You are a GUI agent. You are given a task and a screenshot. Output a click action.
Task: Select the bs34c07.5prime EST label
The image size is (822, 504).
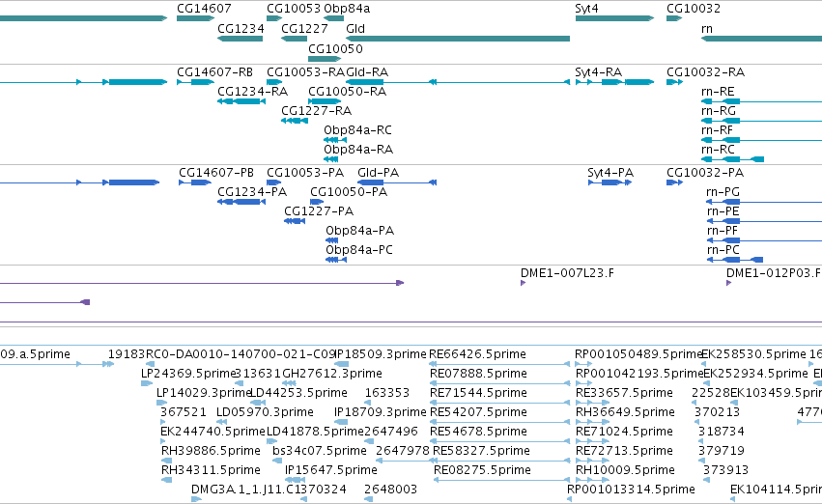pyautogui.click(x=320, y=452)
